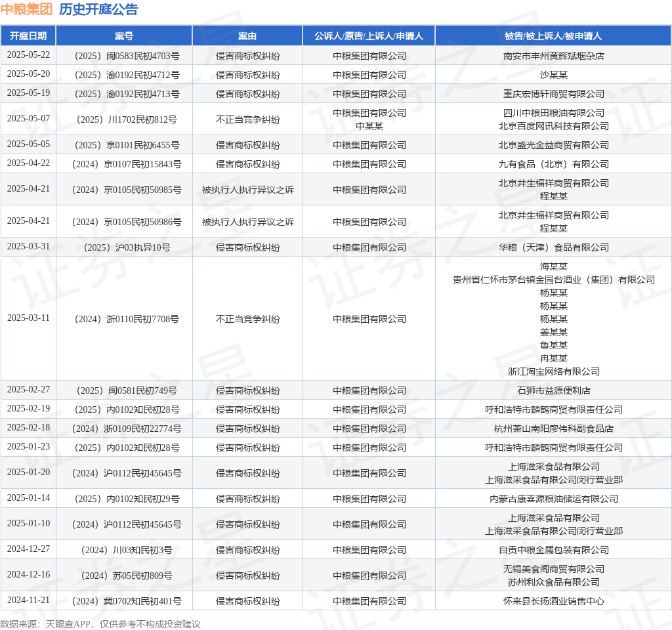
Task: Click the 开庭日期 column header
Action: [x=28, y=36]
